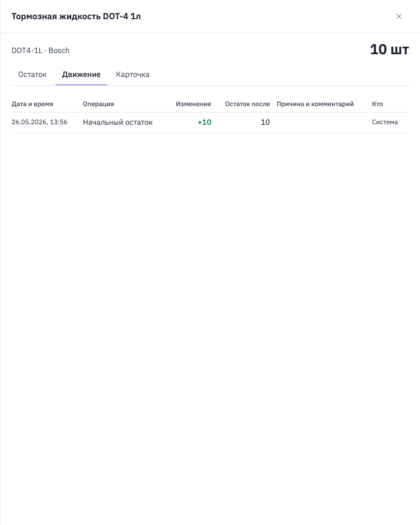This screenshot has height=525, width=420.
Task: Click the Операция column header
Action: pyautogui.click(x=99, y=104)
